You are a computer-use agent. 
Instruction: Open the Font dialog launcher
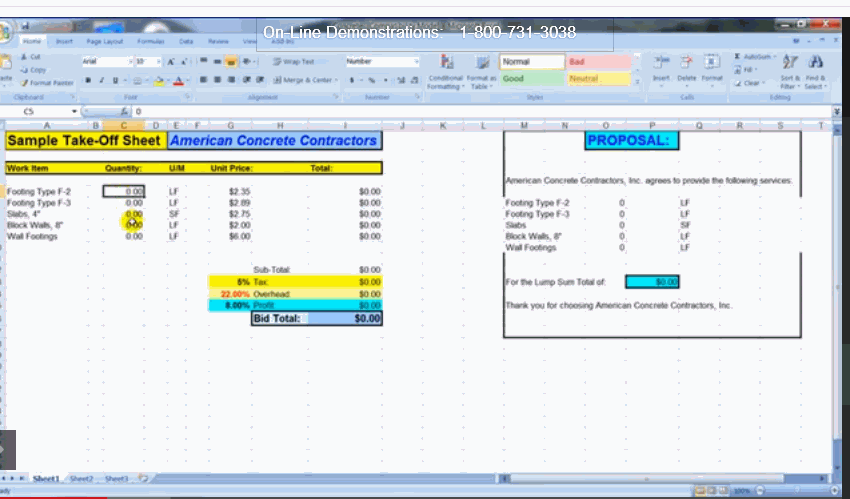pyautogui.click(x=188, y=97)
